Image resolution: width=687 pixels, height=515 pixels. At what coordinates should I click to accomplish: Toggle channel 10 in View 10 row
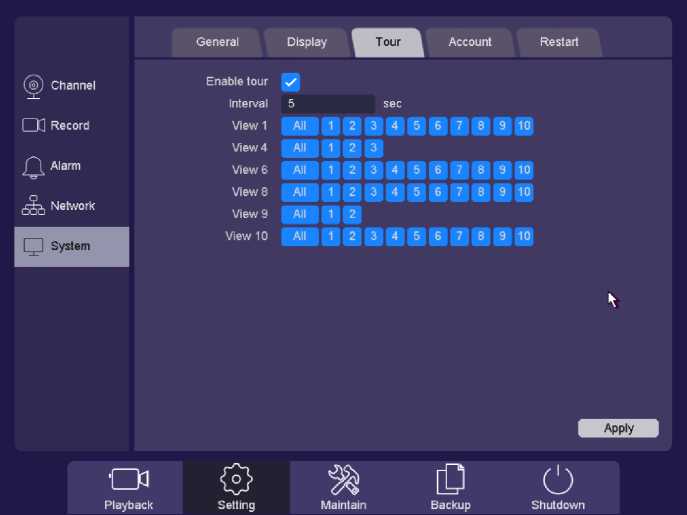pos(524,236)
